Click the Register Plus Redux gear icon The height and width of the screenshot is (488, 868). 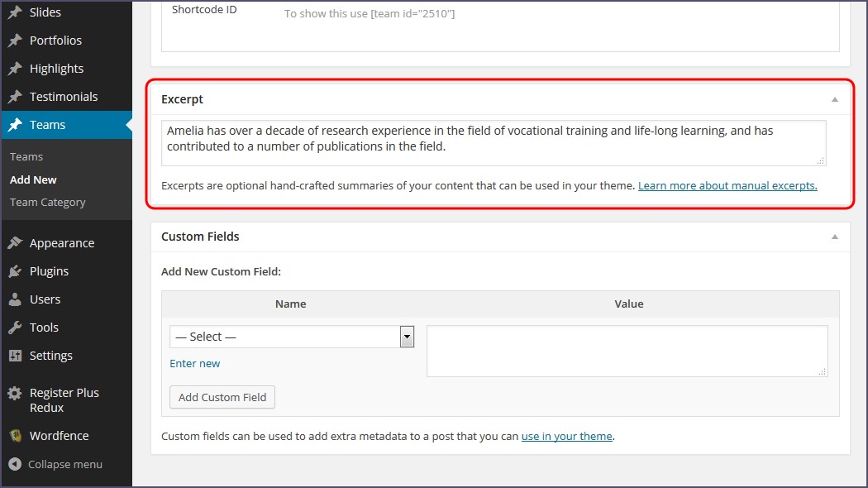15,394
